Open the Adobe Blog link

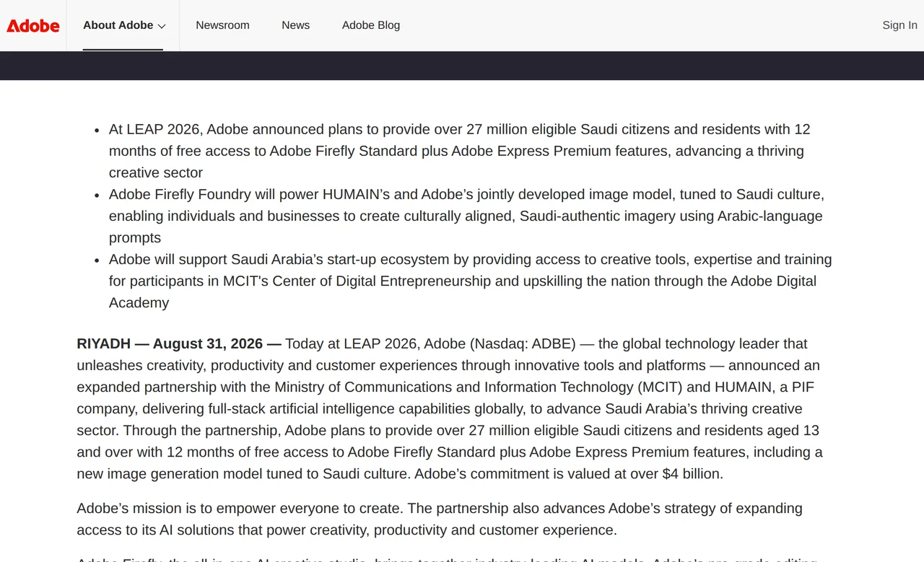(x=370, y=25)
